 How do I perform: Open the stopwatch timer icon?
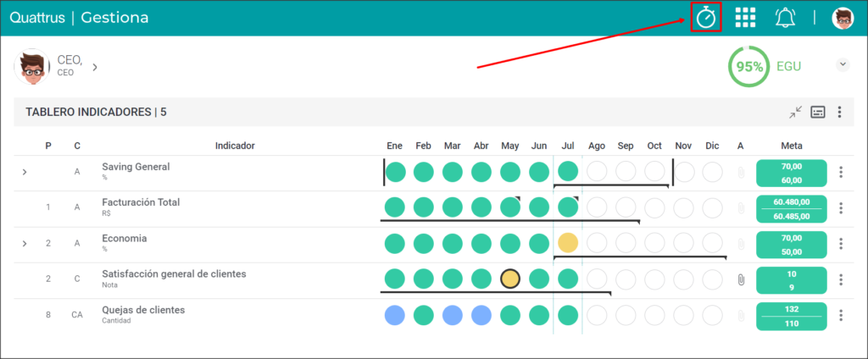click(x=706, y=18)
